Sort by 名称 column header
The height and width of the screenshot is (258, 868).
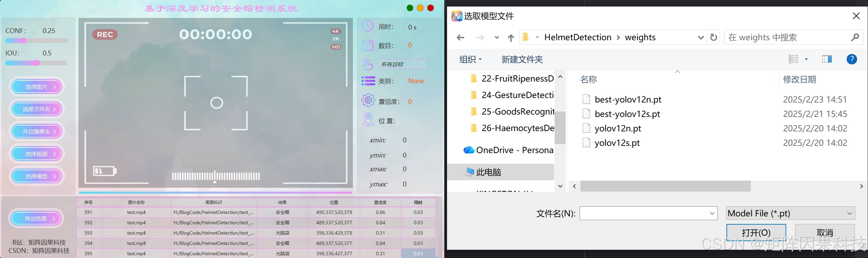click(x=589, y=79)
